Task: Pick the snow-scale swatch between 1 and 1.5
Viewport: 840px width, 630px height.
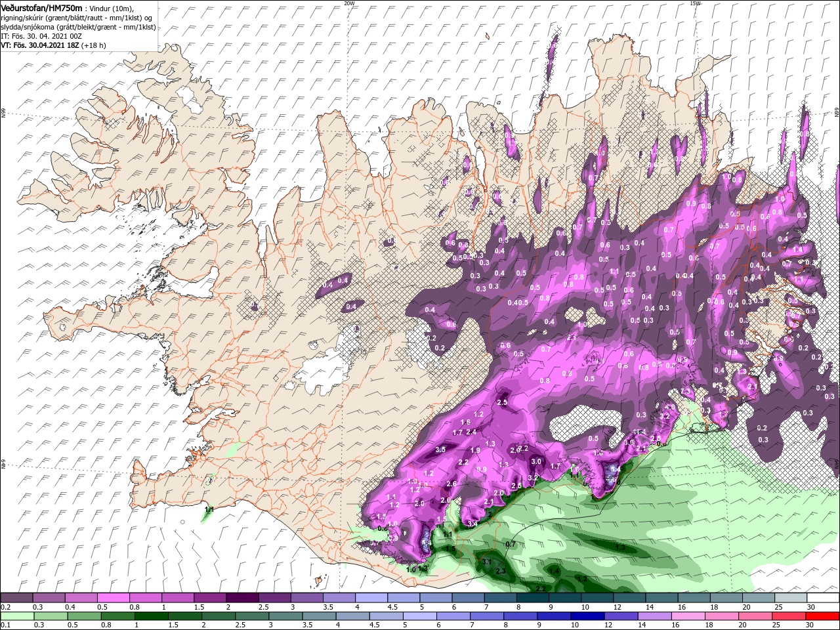Action: click(177, 598)
